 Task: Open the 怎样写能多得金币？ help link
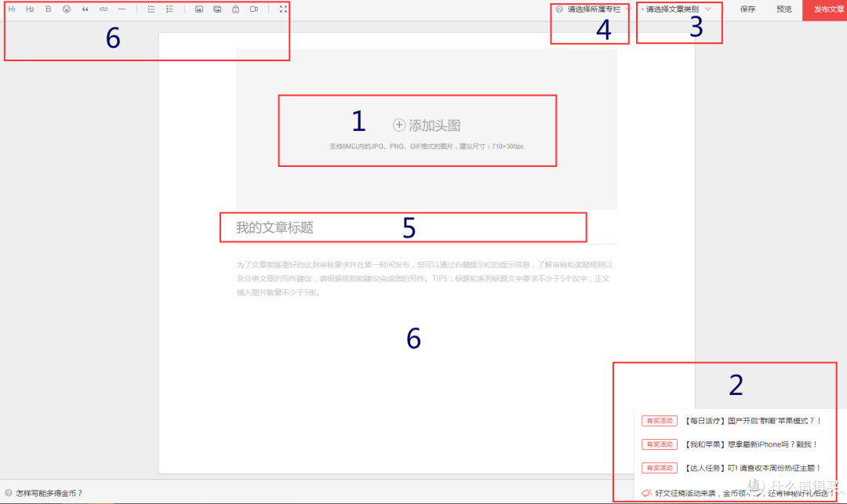point(49,493)
